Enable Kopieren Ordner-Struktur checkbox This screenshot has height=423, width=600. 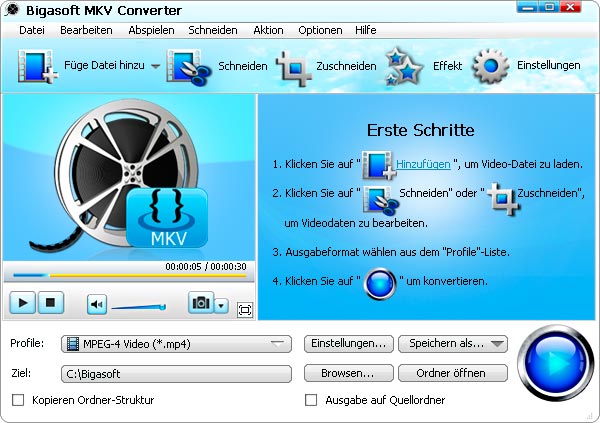coord(18,400)
